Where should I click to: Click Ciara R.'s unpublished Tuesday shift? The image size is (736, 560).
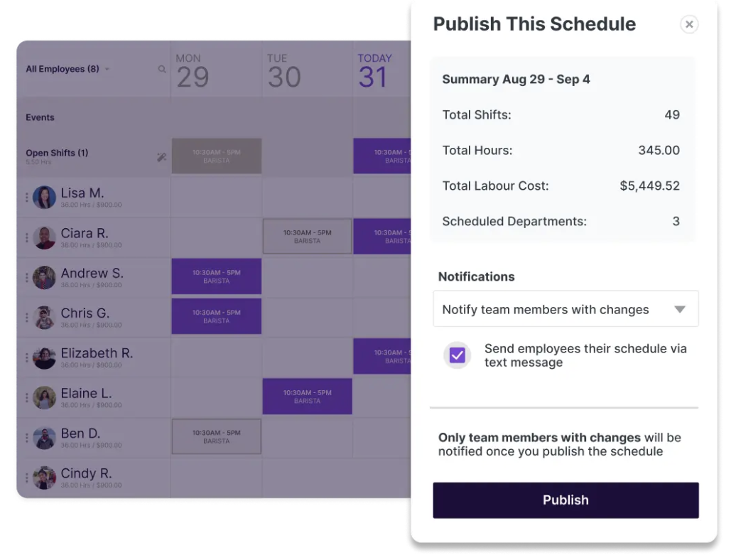coord(307,237)
